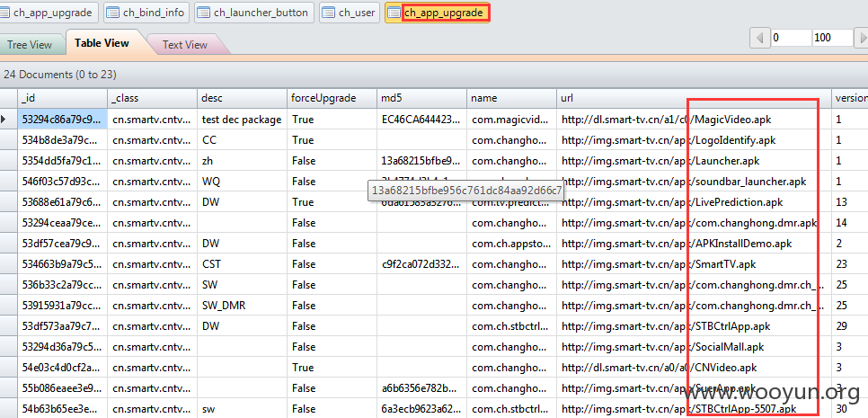Sort by the name column header
The height and width of the screenshot is (418, 868).
click(x=512, y=98)
